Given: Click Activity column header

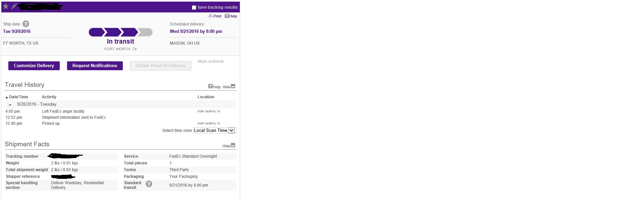Looking at the screenshot, I should pyautogui.click(x=49, y=97).
